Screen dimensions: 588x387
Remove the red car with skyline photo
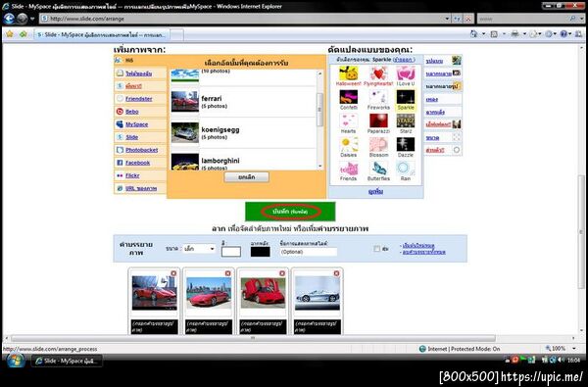click(x=227, y=273)
